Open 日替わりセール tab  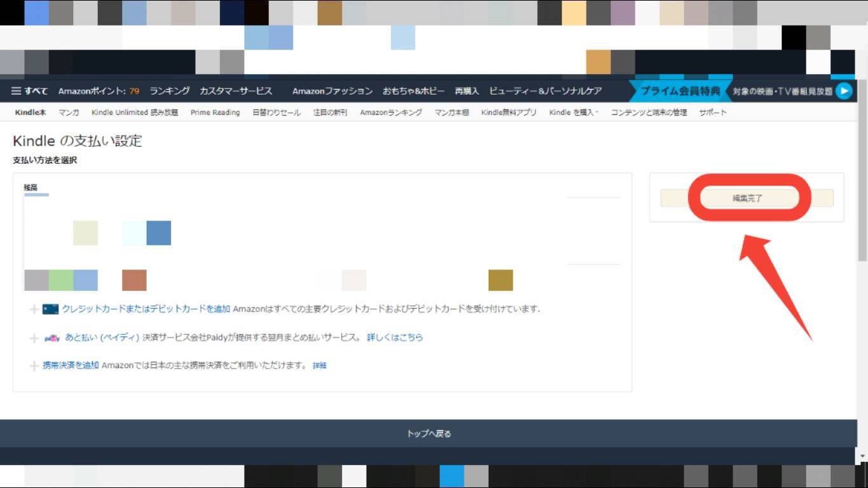(276, 112)
